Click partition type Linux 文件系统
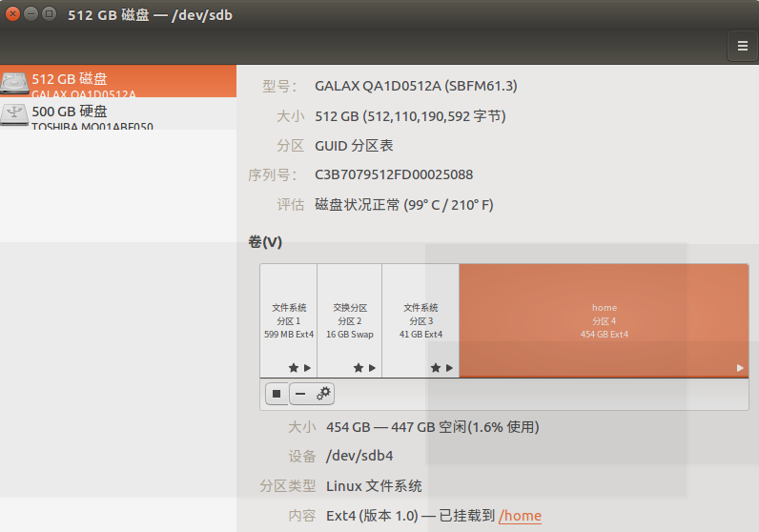This screenshot has height=532, width=759. [x=374, y=486]
